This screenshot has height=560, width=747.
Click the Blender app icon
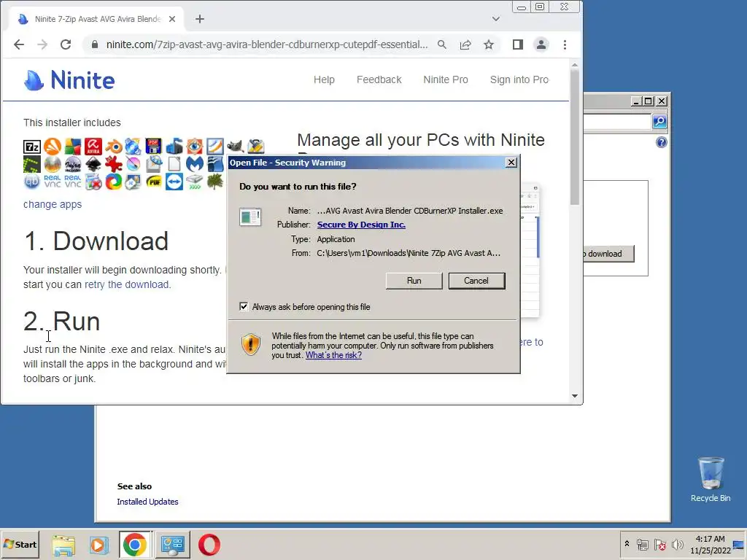[114, 146]
